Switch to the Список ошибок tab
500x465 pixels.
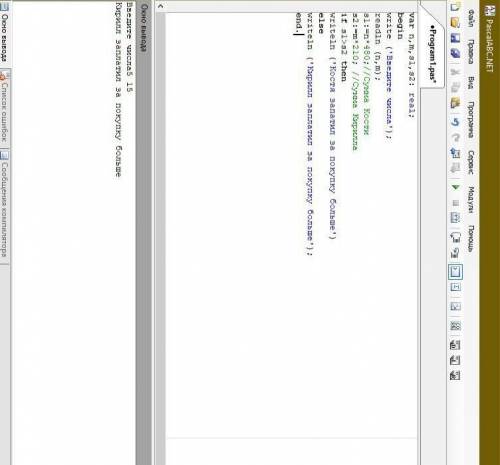tap(4, 109)
